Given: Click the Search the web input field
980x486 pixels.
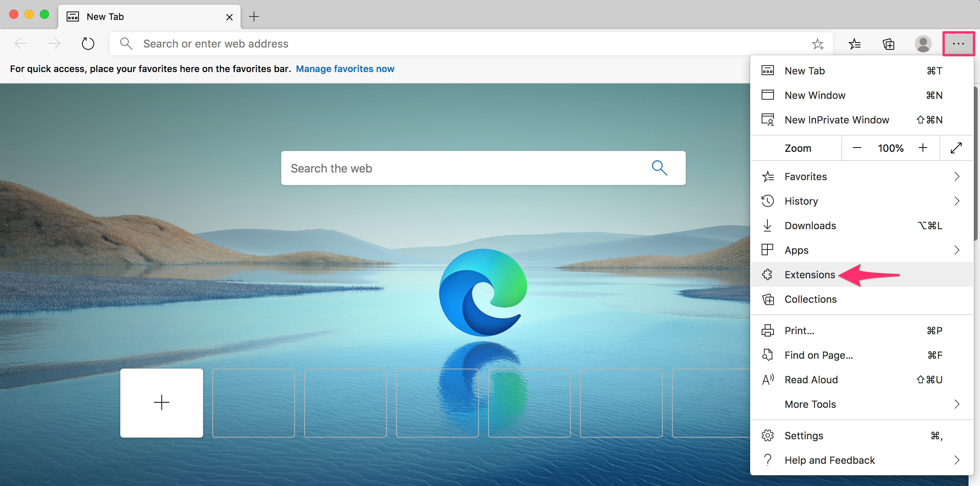Looking at the screenshot, I should coord(484,168).
